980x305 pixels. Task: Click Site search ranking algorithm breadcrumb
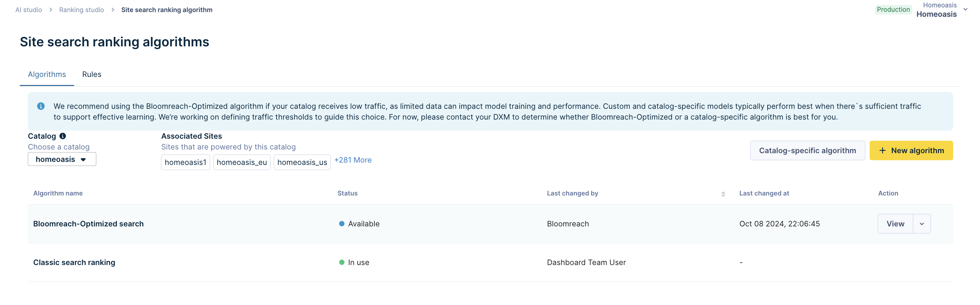(167, 10)
